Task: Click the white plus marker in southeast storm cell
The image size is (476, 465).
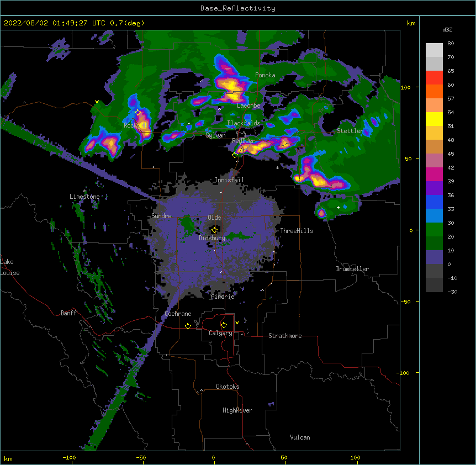Action: click(x=338, y=207)
